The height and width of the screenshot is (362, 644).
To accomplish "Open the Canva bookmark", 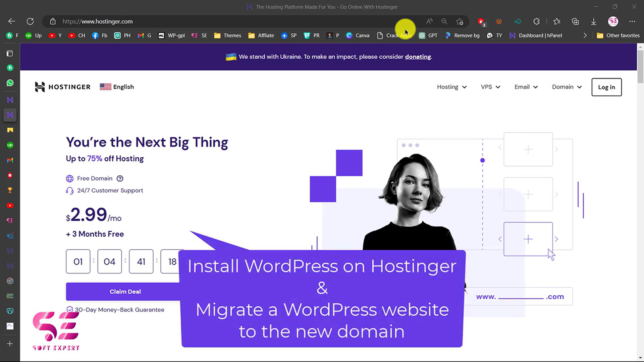I will tap(358, 36).
